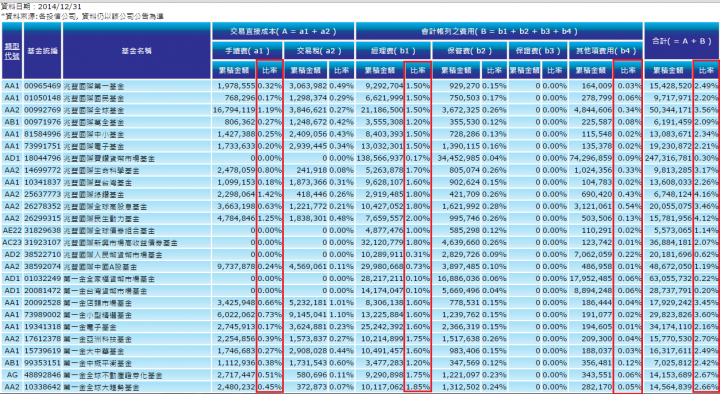Select fund ID 10338642
This screenshot has width=720, height=394.
click(42, 387)
